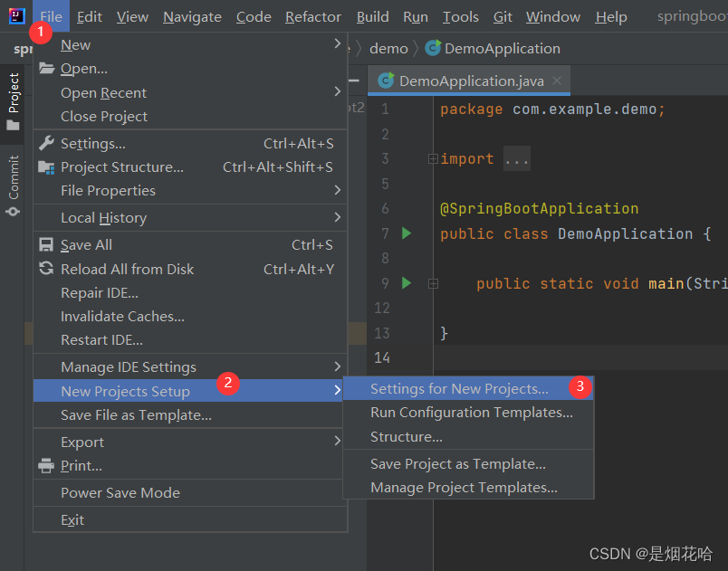
Task: Open the Project tool window tab
Action: pos(13,103)
